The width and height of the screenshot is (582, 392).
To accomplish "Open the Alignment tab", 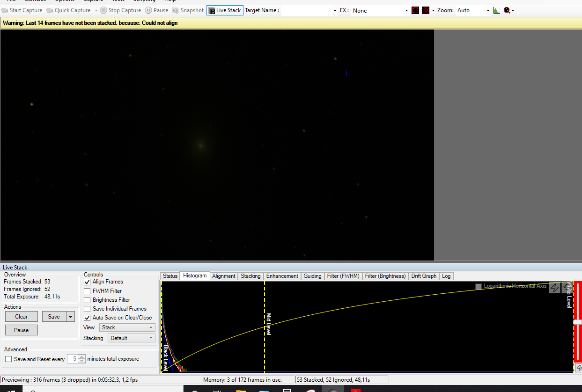I will pos(224,276).
